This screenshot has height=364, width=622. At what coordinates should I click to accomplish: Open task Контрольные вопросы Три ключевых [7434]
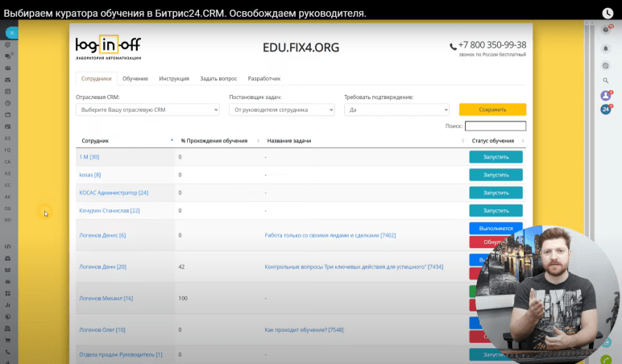[x=354, y=267]
